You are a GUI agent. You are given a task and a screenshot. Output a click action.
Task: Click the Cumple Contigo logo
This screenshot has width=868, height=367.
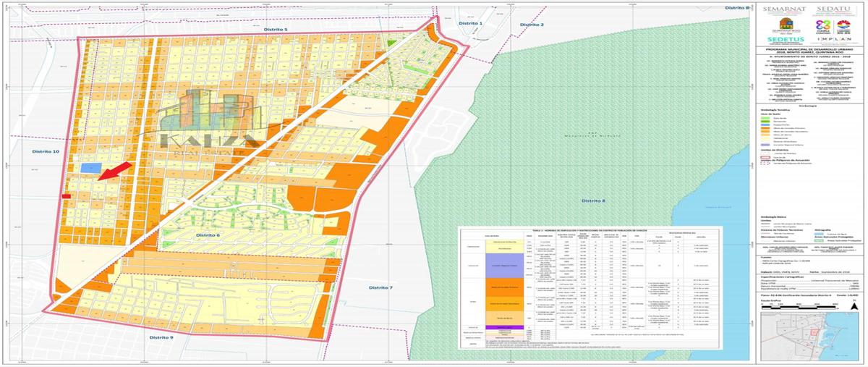[x=823, y=27]
